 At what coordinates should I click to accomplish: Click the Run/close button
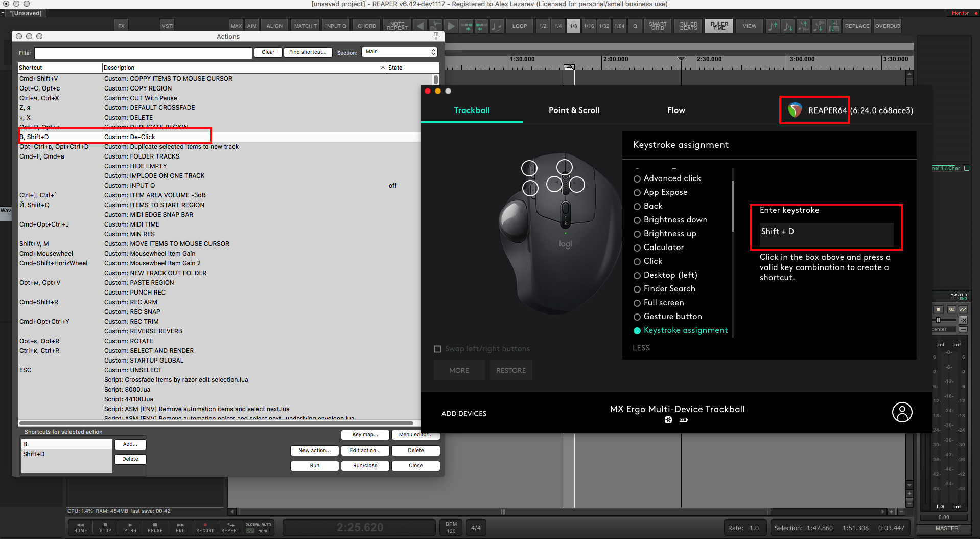coord(365,466)
